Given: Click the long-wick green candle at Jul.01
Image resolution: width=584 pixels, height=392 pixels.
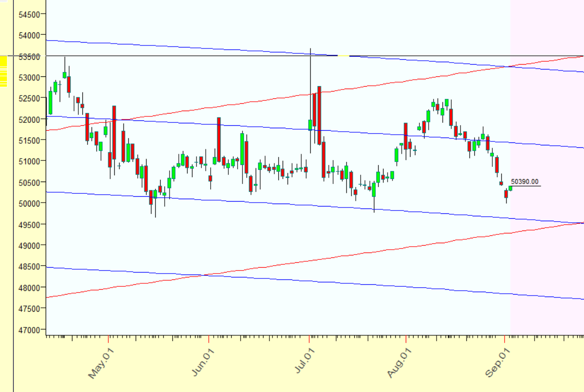Looking at the screenshot, I should (310, 125).
